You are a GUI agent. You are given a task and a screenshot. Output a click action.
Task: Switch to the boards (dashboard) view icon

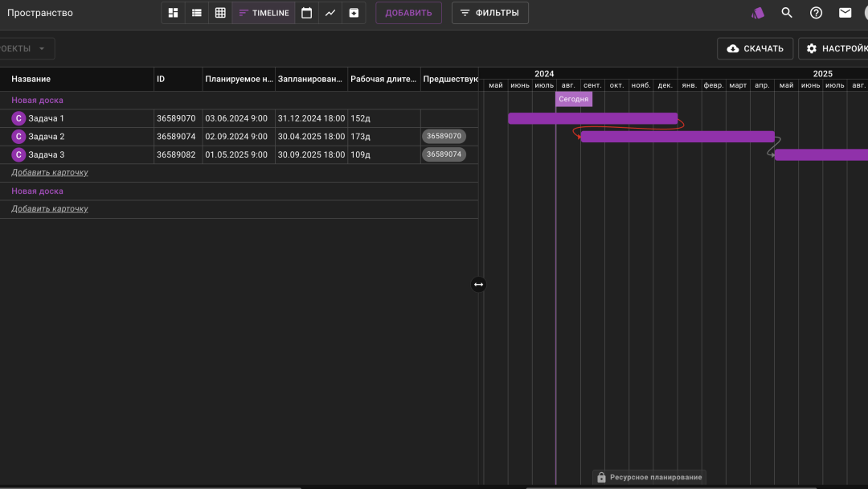pyautogui.click(x=174, y=13)
